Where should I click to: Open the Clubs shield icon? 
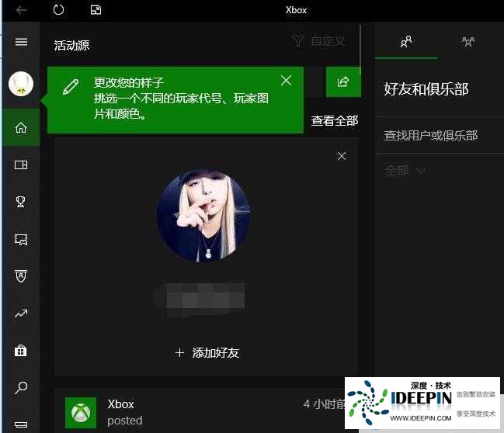[x=21, y=275]
